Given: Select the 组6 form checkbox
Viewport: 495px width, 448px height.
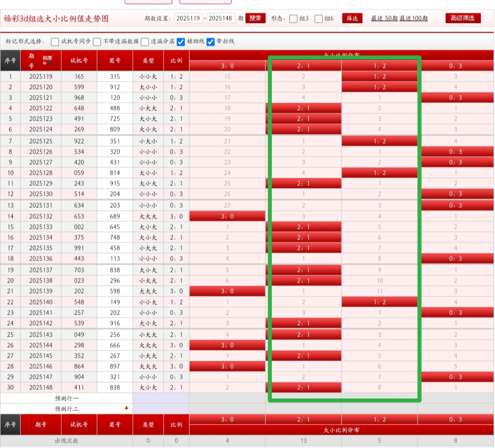Looking at the screenshot, I should coord(319,19).
